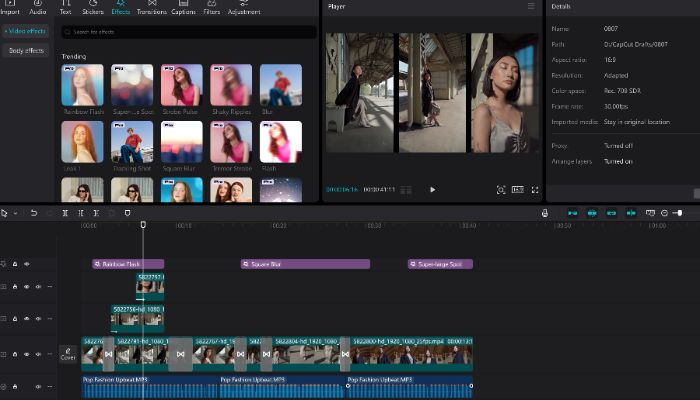Open more options for the main video track
Image resolution: width=700 pixels, height=400 pixels.
[50, 354]
